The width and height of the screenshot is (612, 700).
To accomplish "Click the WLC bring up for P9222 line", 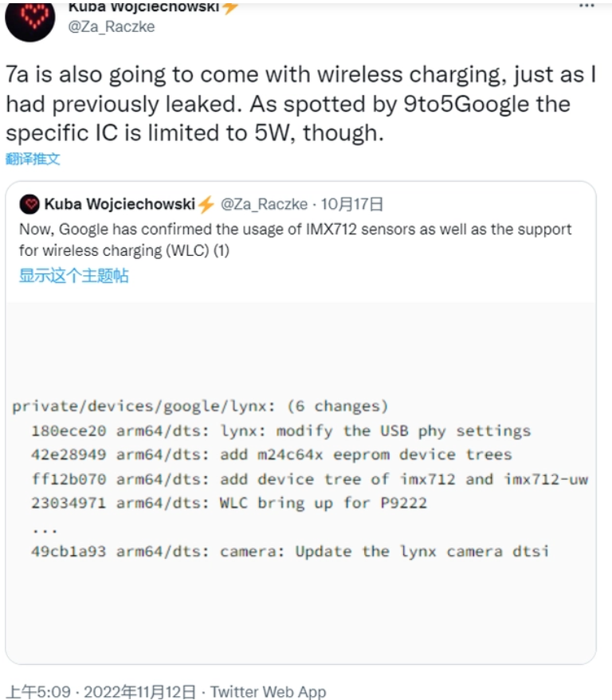I will (x=229, y=503).
